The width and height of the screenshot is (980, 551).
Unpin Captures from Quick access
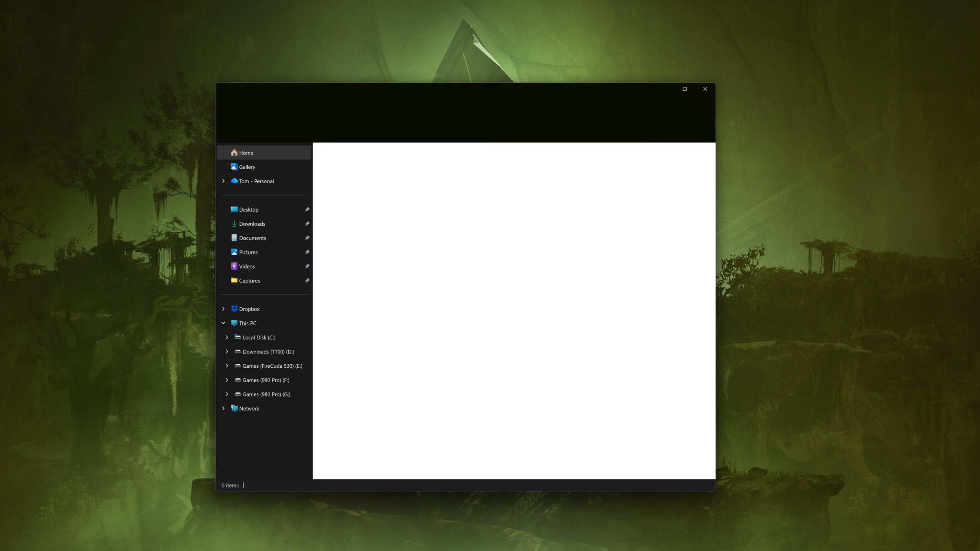307,280
